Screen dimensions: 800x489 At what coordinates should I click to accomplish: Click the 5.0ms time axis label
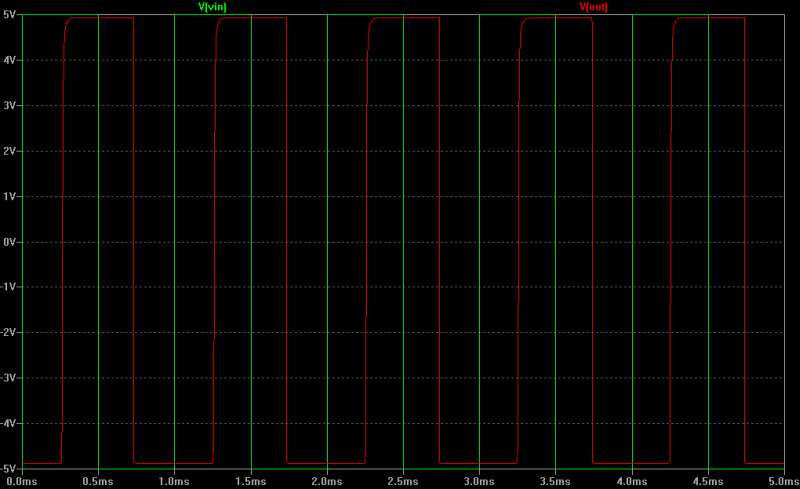tap(784, 481)
